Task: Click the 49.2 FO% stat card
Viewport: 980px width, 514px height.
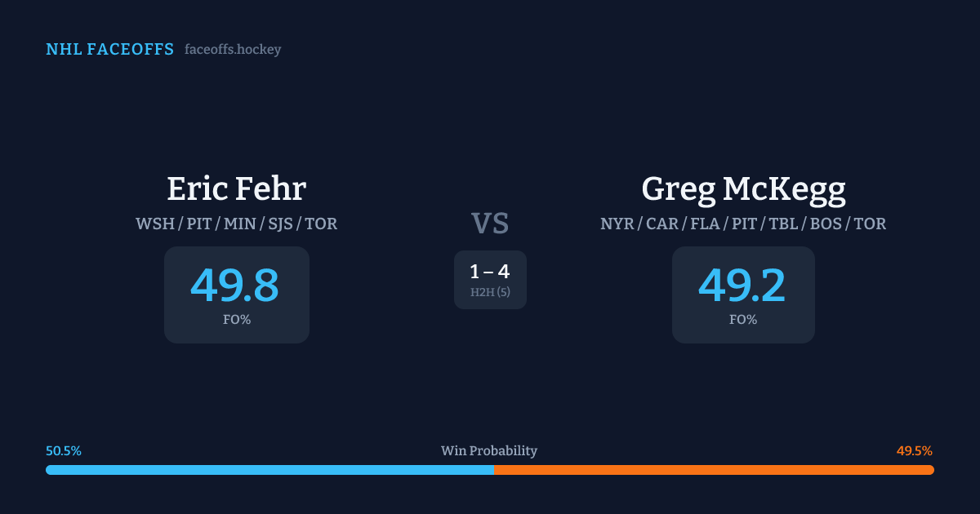Action: pyautogui.click(x=743, y=295)
